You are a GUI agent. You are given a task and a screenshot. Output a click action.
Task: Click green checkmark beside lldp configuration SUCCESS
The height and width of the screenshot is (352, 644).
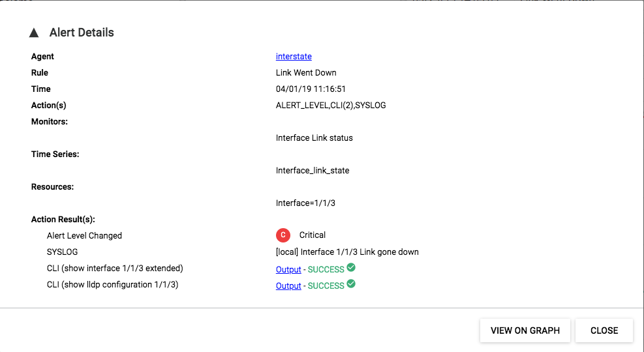(x=351, y=284)
